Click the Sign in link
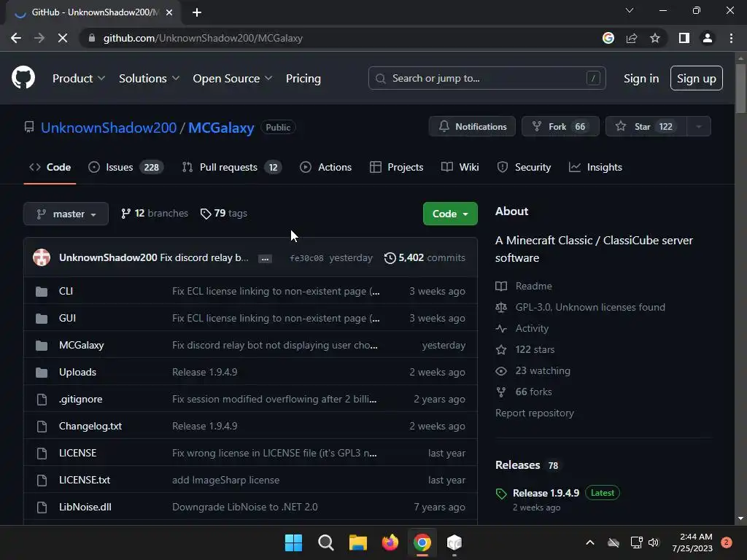 coord(641,79)
